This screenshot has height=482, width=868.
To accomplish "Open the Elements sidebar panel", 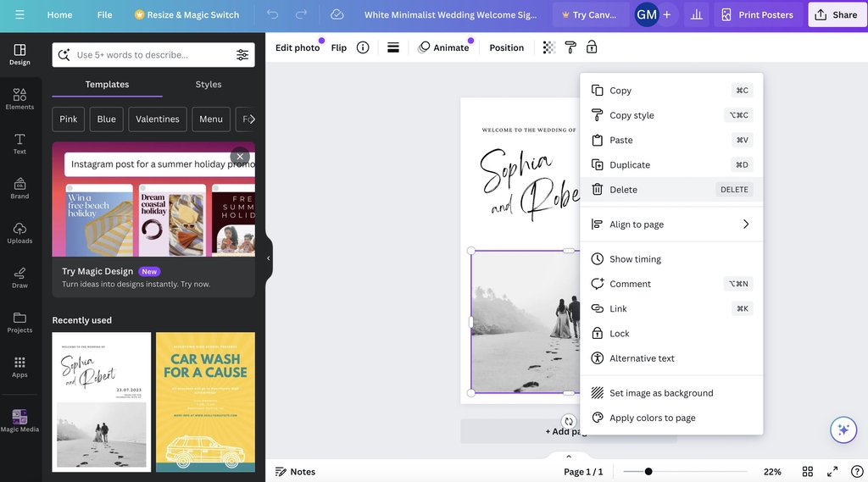I will point(19,99).
